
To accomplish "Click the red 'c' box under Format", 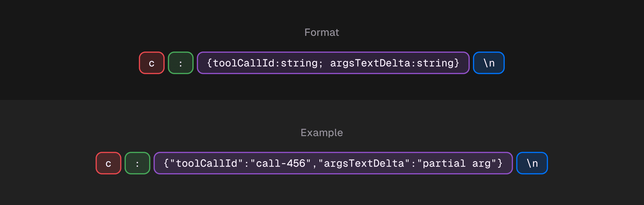I will tap(152, 63).
